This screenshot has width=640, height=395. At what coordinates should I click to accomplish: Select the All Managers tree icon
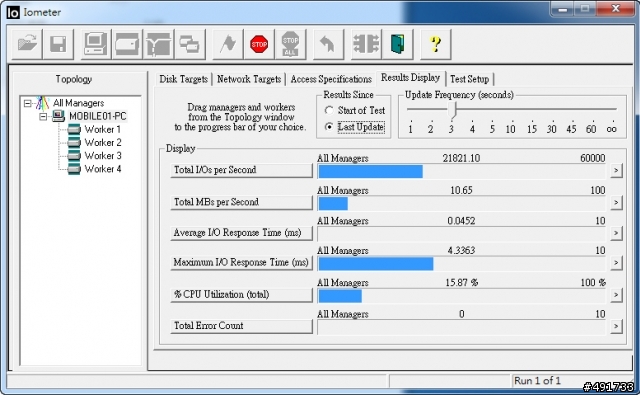43,103
